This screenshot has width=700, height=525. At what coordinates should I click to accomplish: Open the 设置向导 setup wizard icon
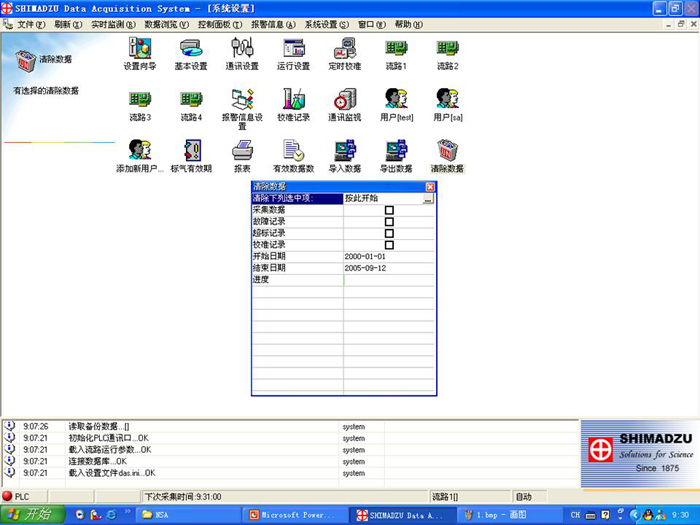coord(139,48)
